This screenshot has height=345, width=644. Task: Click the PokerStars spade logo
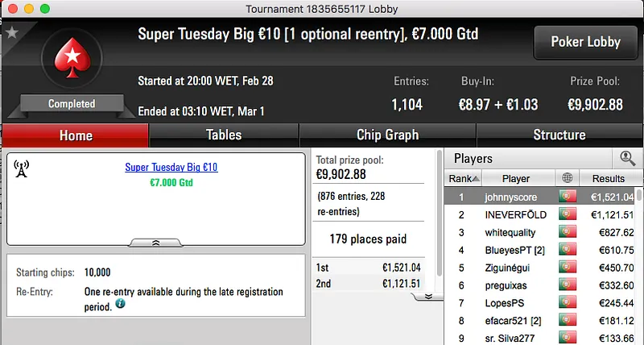pyautogui.click(x=71, y=62)
